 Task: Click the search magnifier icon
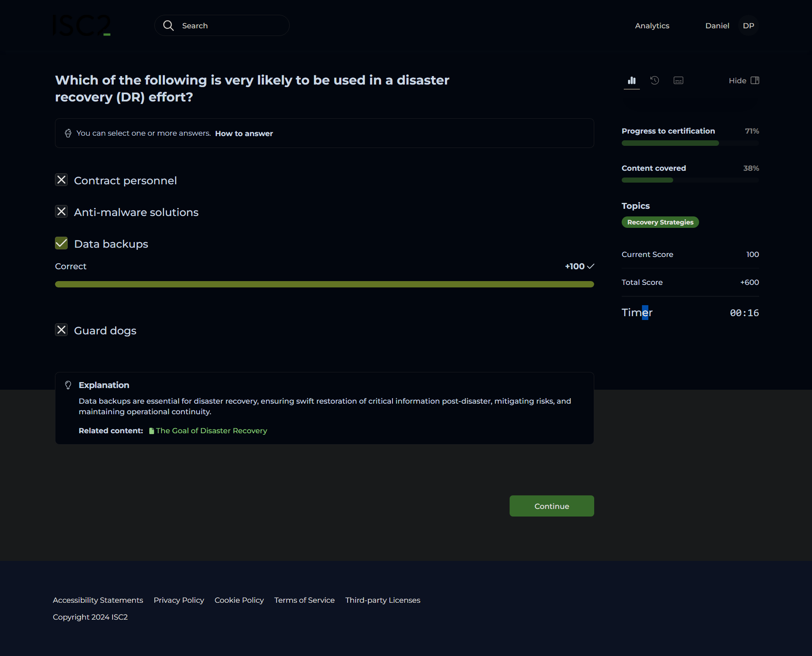click(x=168, y=25)
